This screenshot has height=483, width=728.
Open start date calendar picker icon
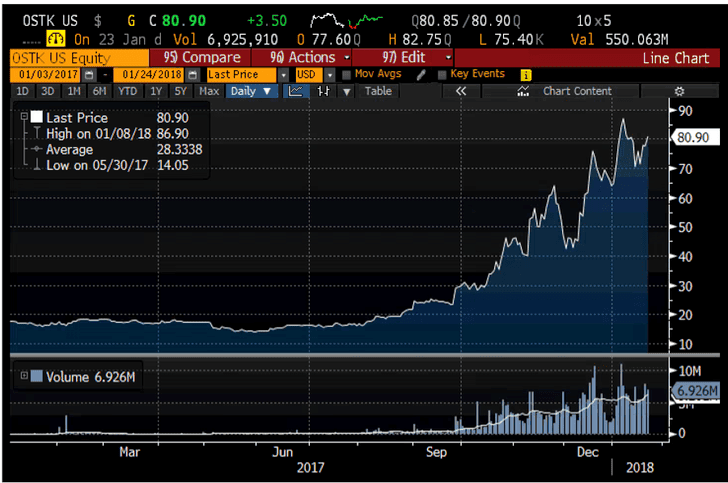pos(91,75)
